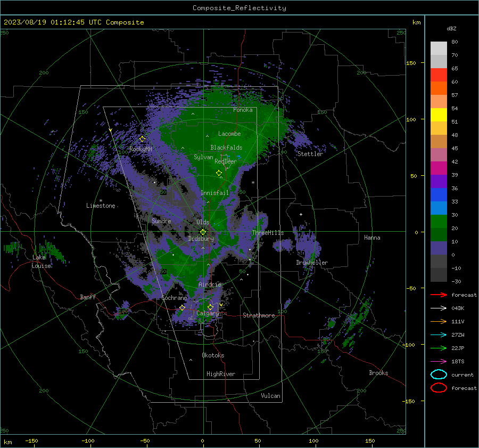
Task: Click the -100 tick on right axis
Action: [409, 345]
